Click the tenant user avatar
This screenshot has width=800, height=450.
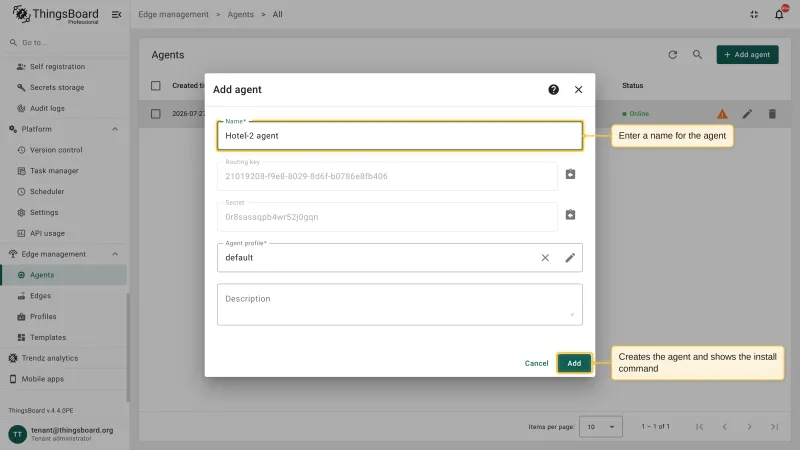pos(17,434)
